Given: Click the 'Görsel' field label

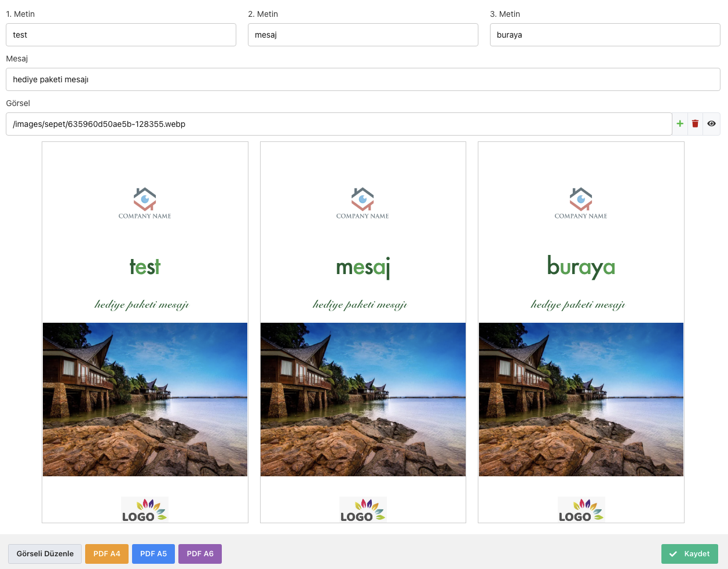Looking at the screenshot, I should click(x=18, y=103).
